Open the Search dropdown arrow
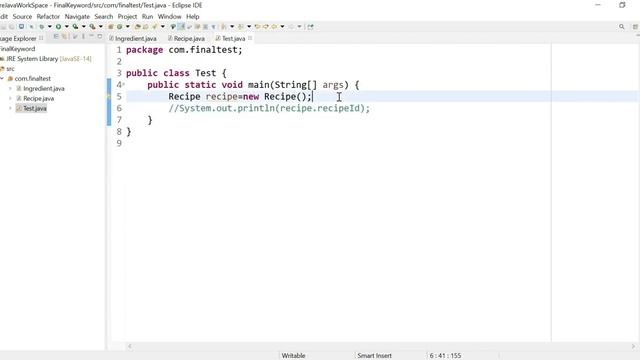Viewport: 640px width, 360px height. point(163,27)
